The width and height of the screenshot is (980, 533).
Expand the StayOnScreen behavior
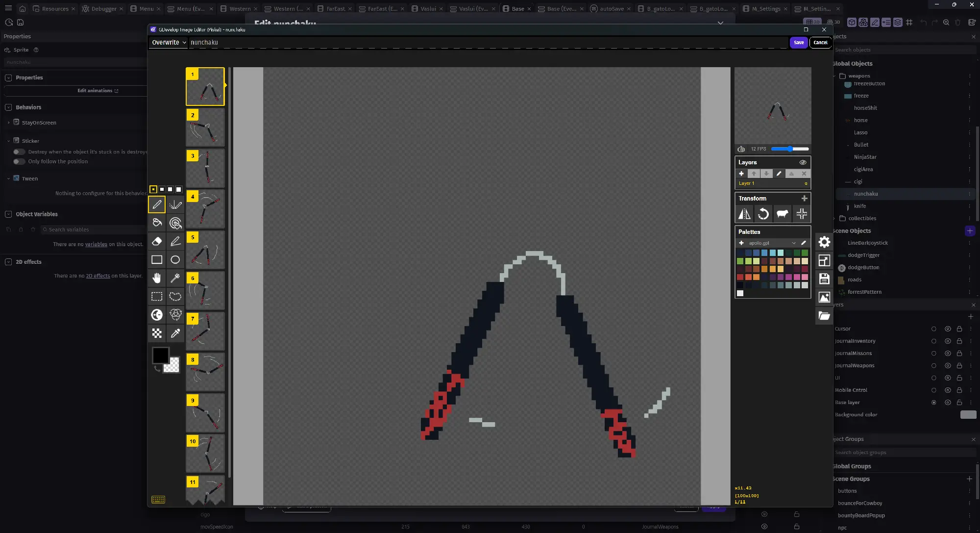[8, 123]
